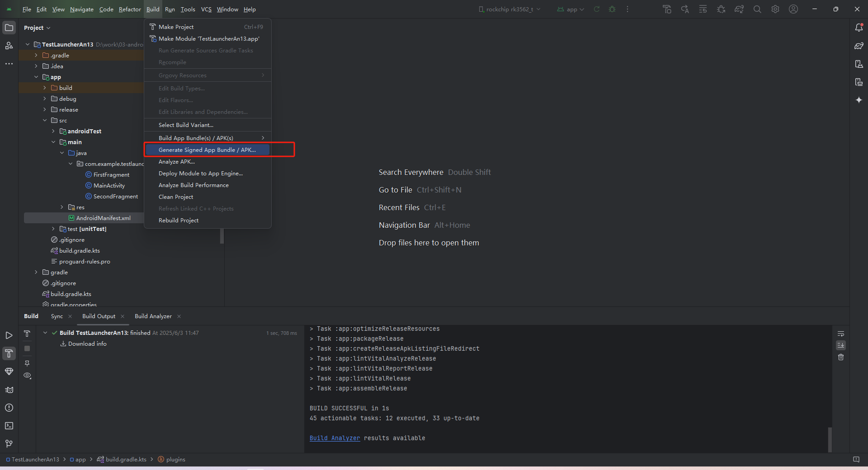Open the Logcat cat icon in sidebar
Viewport: 868px width, 470px height.
[9, 390]
